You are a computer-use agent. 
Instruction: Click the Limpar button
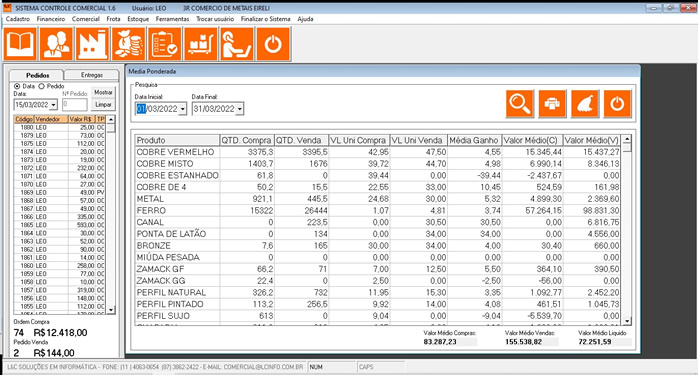[x=103, y=105]
